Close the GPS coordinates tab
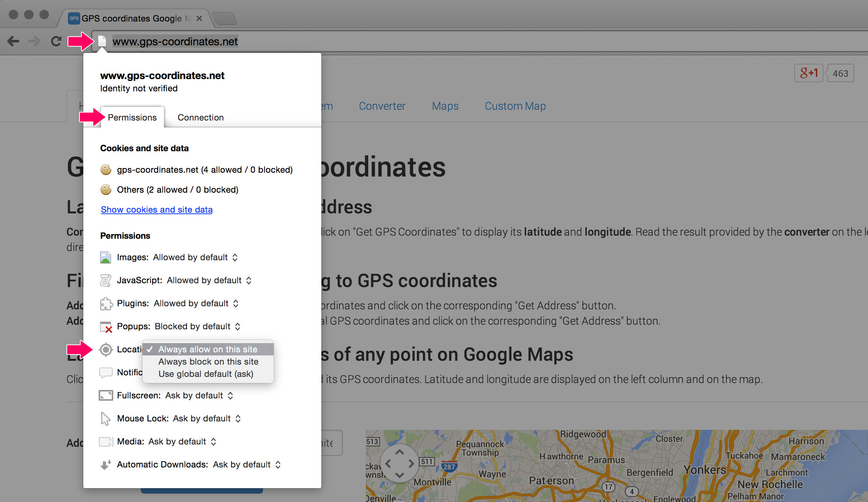 click(199, 18)
